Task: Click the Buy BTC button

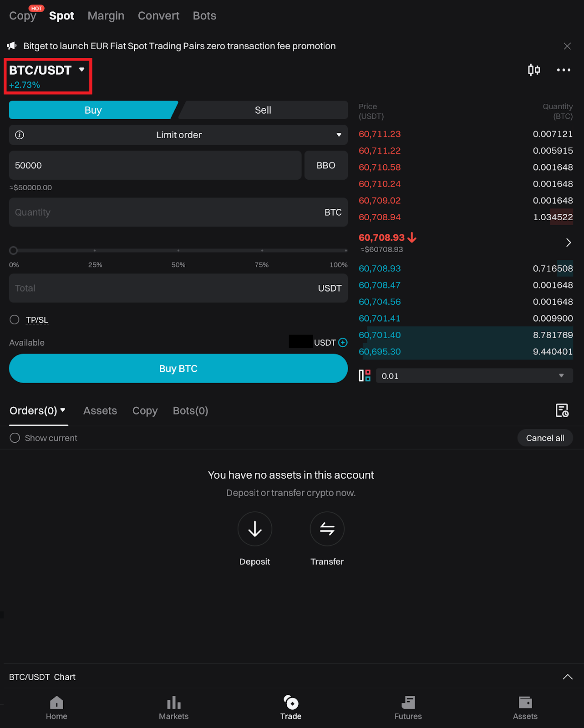Action: 178,369
